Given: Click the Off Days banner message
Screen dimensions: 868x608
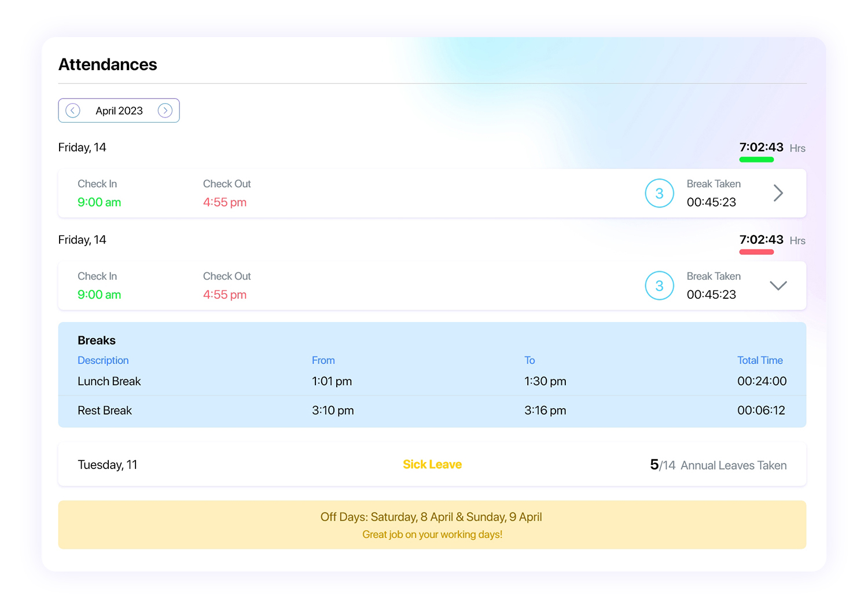Looking at the screenshot, I should 432,517.
